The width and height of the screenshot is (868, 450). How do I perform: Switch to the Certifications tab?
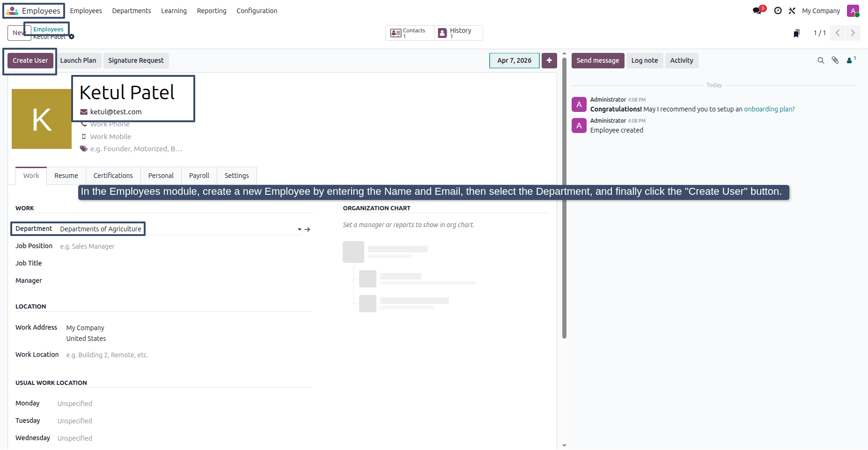point(113,176)
